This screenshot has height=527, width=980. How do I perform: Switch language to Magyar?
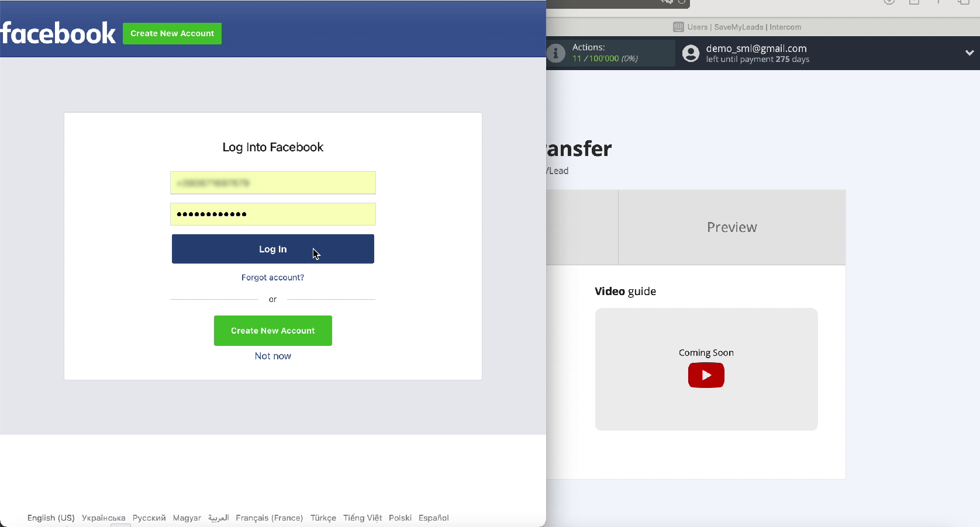pos(187,518)
